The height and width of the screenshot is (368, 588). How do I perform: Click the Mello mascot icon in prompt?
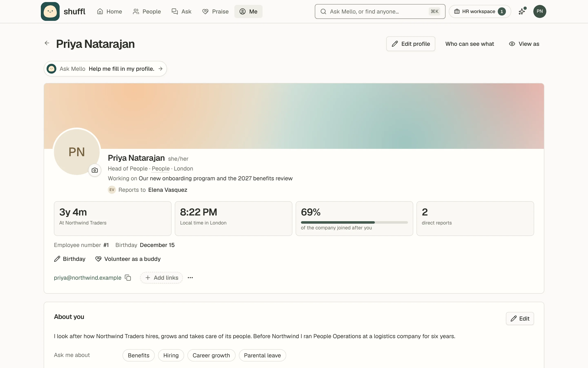coord(51,69)
